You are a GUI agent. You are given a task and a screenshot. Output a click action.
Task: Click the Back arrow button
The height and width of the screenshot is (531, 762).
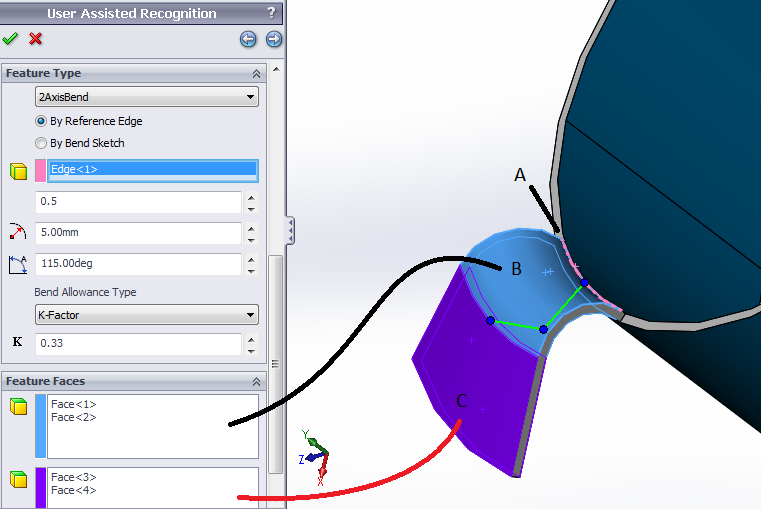pos(249,39)
